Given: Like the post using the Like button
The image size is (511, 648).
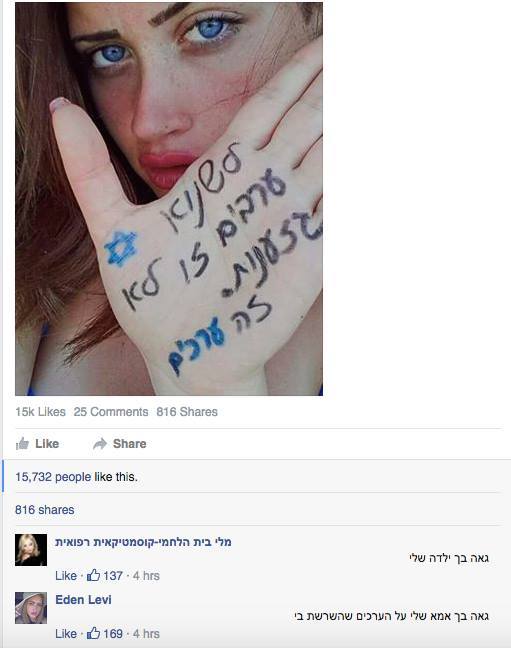Looking at the screenshot, I should point(38,443).
